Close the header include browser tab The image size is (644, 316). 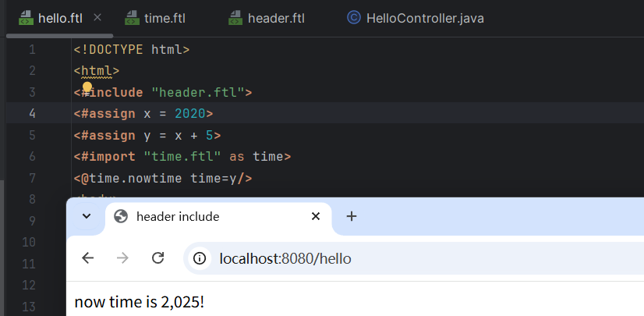316,216
